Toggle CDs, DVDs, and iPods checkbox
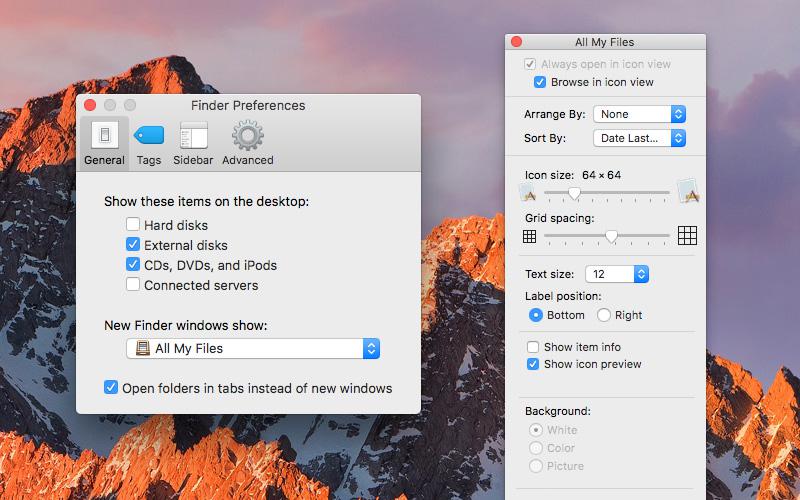This screenshot has height=500, width=800. 133,264
